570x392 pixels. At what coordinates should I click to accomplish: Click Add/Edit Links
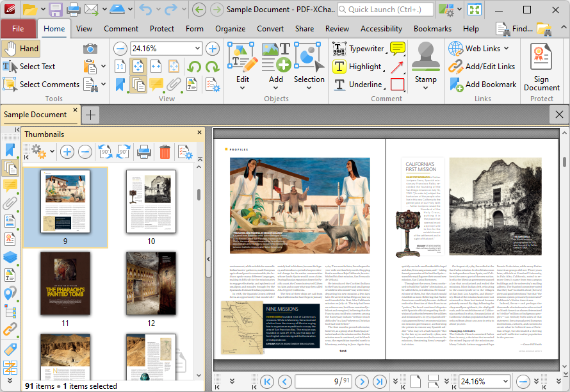482,67
